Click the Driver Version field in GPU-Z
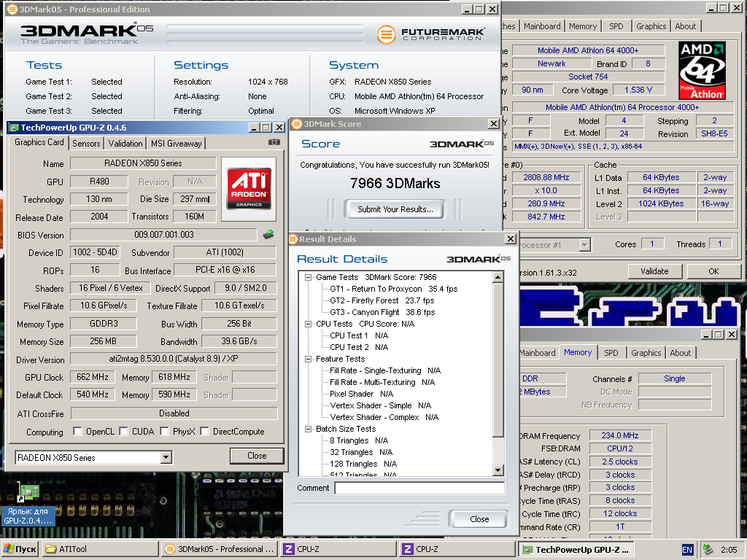This screenshot has width=747, height=560. pos(174,359)
